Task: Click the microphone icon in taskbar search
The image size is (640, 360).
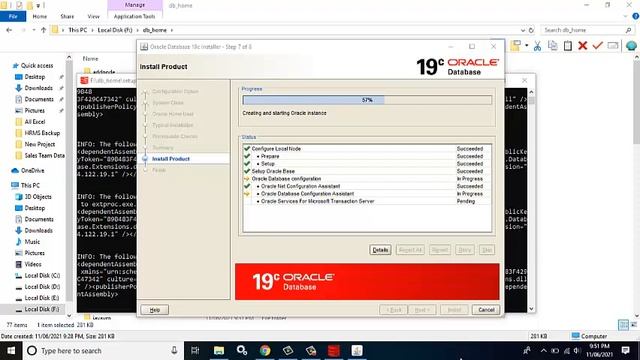Action: click(x=174, y=351)
